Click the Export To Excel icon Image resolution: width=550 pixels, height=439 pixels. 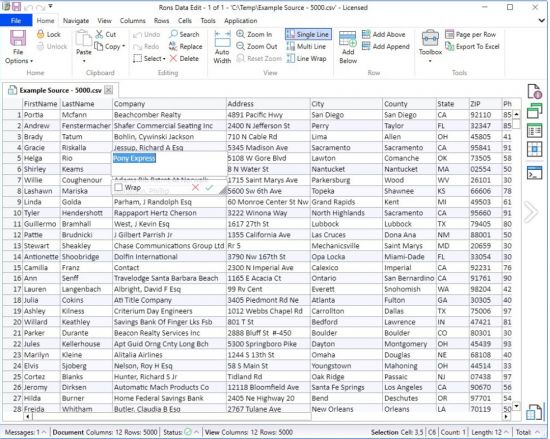[x=449, y=46]
